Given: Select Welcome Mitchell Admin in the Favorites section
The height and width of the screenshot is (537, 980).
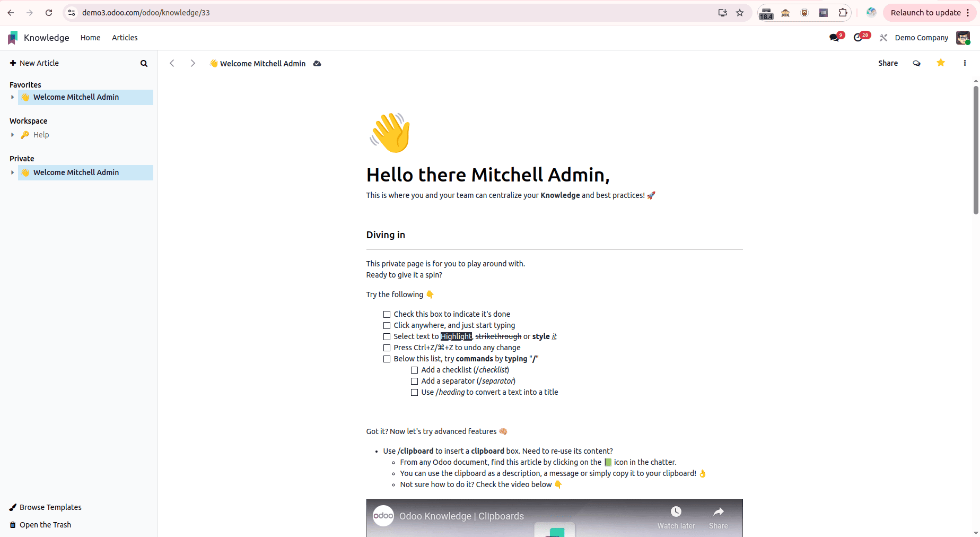Looking at the screenshot, I should (x=86, y=97).
